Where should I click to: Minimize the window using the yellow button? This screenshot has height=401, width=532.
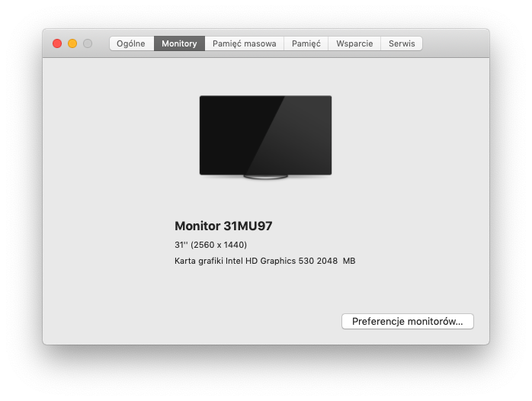(72, 43)
